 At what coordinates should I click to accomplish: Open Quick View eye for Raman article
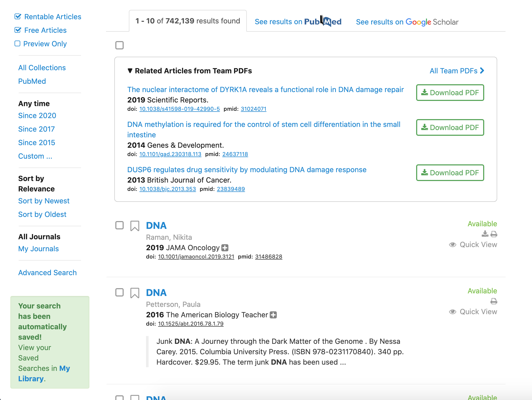(x=453, y=245)
